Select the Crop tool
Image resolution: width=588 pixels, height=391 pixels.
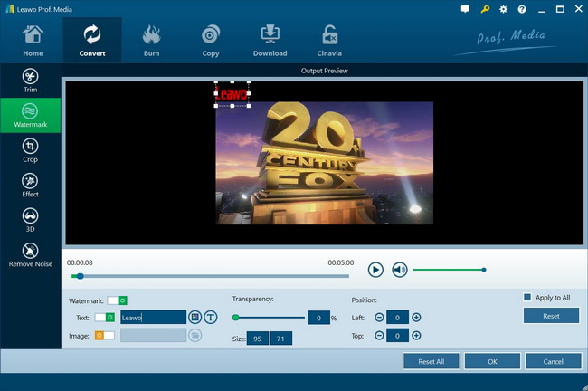pyautogui.click(x=31, y=149)
